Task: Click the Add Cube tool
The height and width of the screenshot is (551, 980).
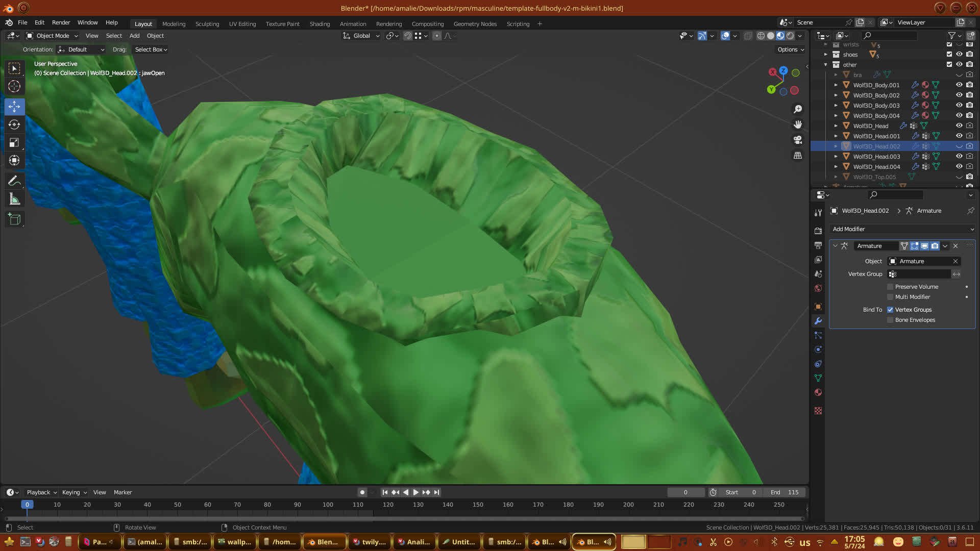Action: coord(14,220)
